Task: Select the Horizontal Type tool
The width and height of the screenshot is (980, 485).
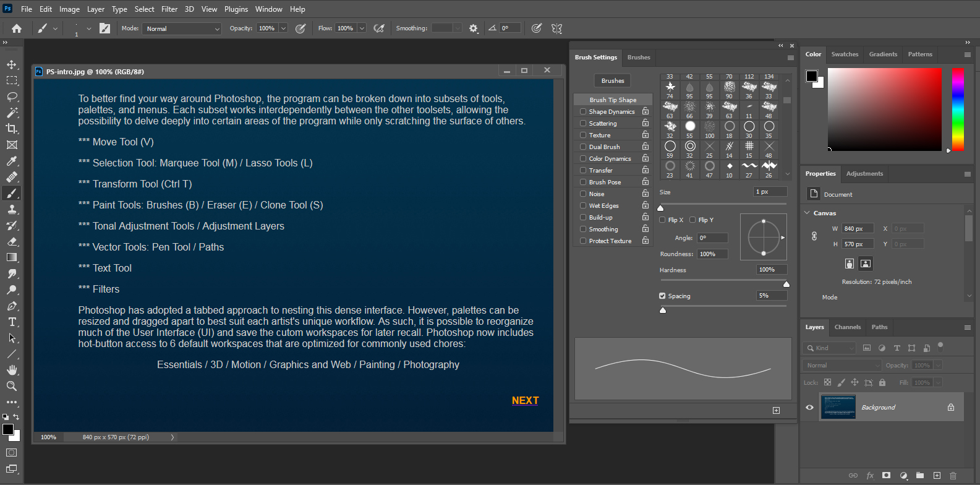Action: (12, 322)
